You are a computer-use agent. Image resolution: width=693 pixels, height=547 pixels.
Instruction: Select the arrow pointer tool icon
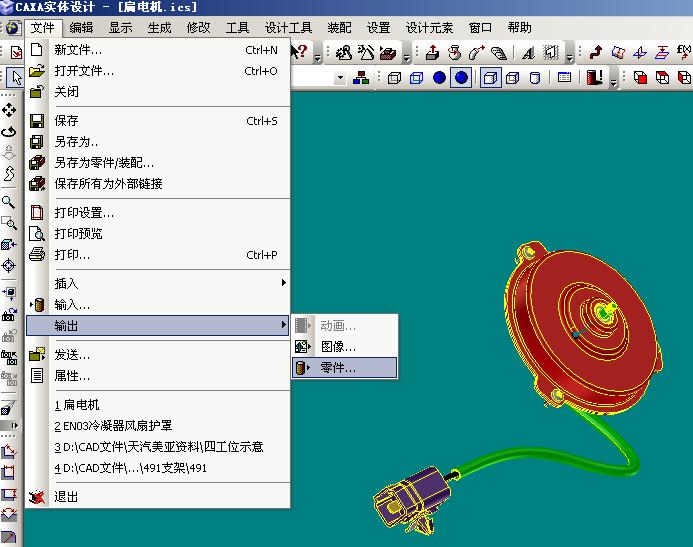tap(16, 78)
